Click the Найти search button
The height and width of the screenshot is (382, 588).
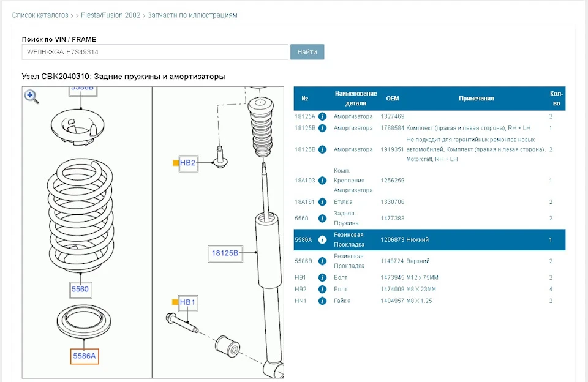point(307,52)
